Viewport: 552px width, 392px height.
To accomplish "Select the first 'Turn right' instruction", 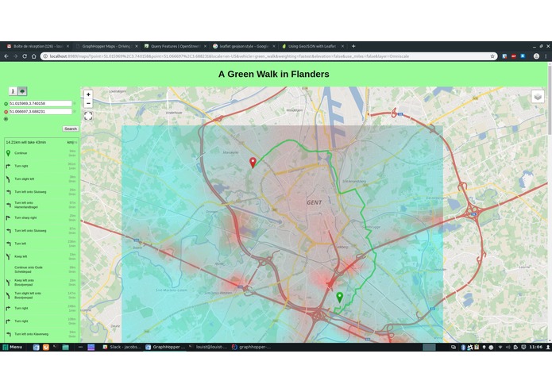I will point(41,166).
